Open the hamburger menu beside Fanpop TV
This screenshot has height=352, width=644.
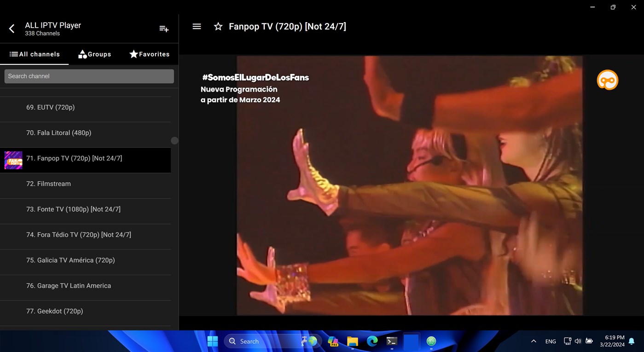[197, 26]
